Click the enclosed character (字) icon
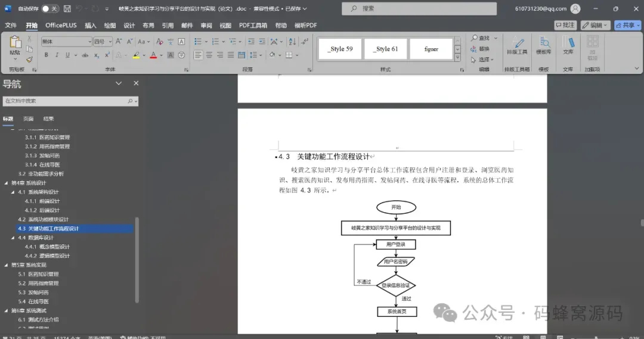 click(x=181, y=55)
